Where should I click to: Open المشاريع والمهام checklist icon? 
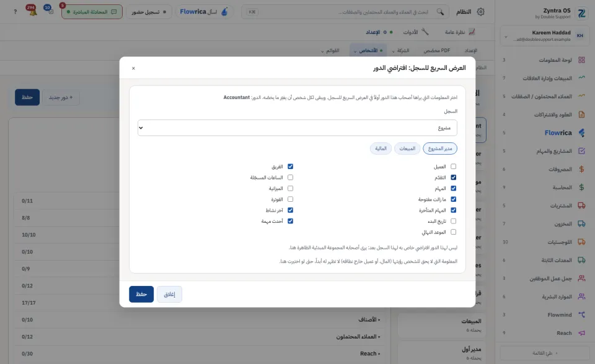click(x=581, y=151)
